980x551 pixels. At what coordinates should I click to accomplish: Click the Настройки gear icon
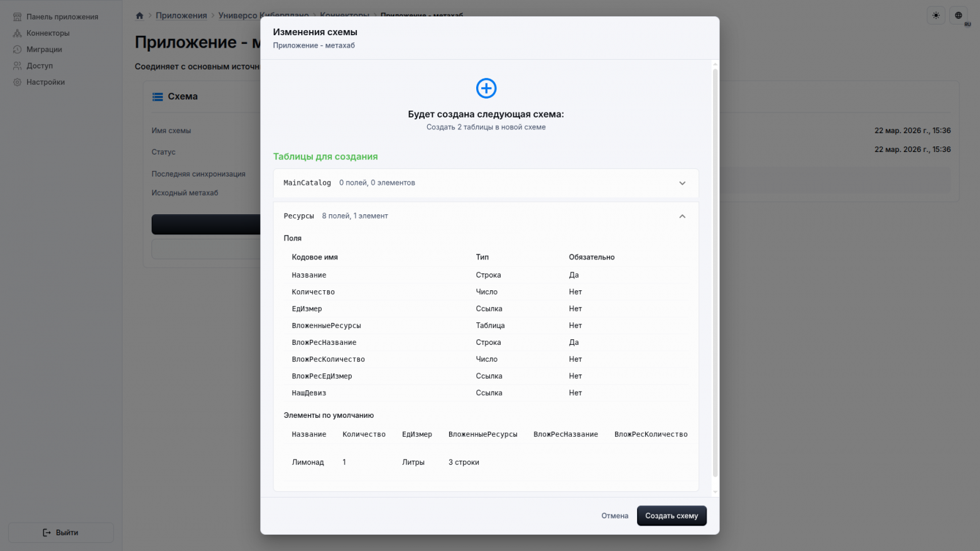[x=17, y=82]
